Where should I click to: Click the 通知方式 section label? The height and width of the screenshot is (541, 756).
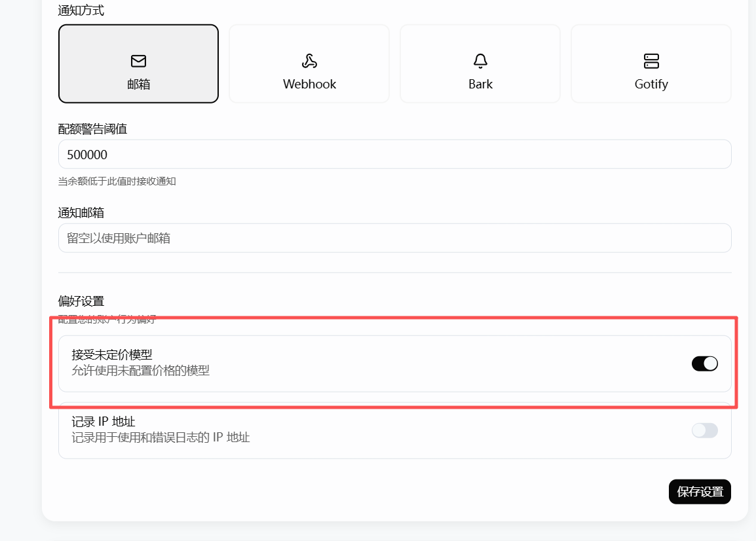[x=81, y=10]
